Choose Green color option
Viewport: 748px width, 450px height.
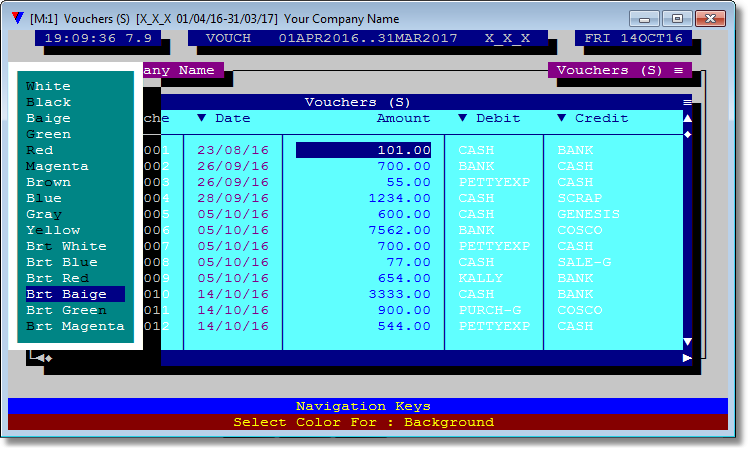[x=48, y=134]
